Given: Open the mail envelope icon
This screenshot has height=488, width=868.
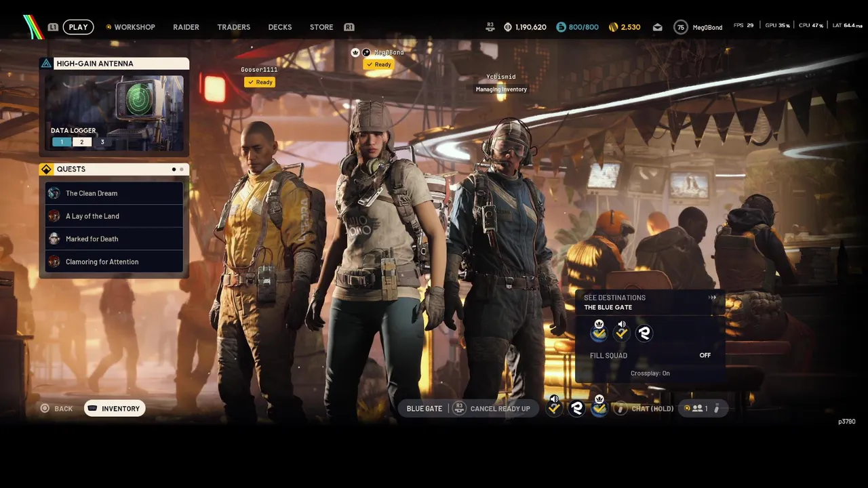Looking at the screenshot, I should pos(657,27).
